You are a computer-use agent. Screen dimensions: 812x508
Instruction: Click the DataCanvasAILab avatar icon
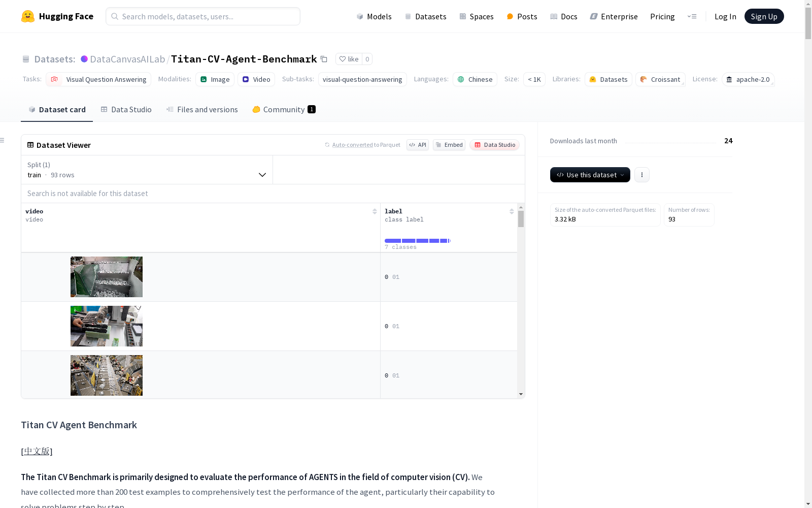click(x=84, y=59)
